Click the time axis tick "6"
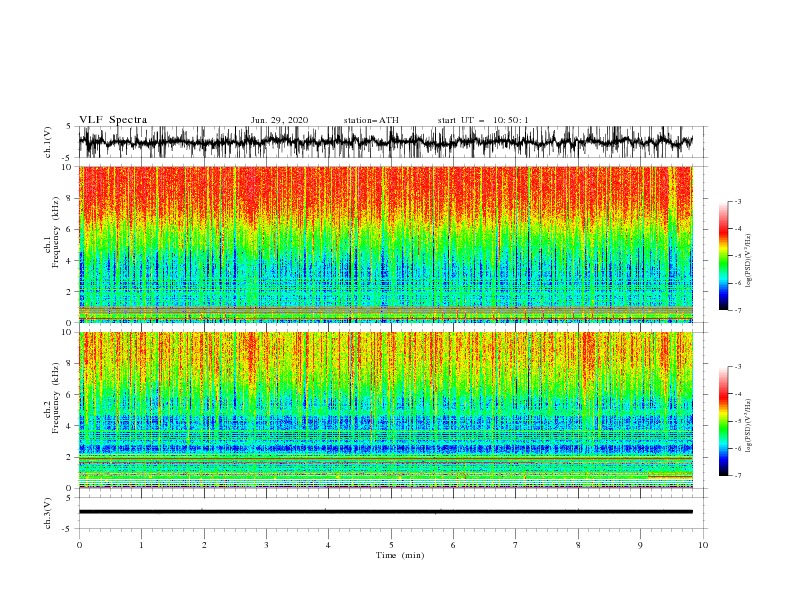 tap(453, 545)
